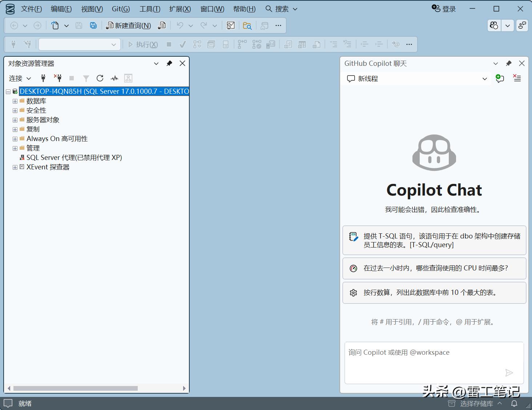Image resolution: width=532 pixels, height=410 pixels.
Task: Switch to Results to File mode
Action: click(317, 44)
